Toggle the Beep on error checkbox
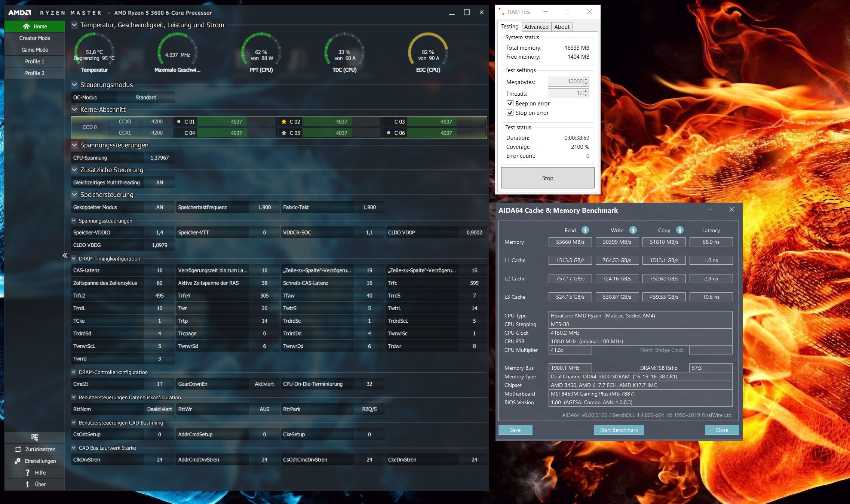850x504 pixels. [510, 103]
